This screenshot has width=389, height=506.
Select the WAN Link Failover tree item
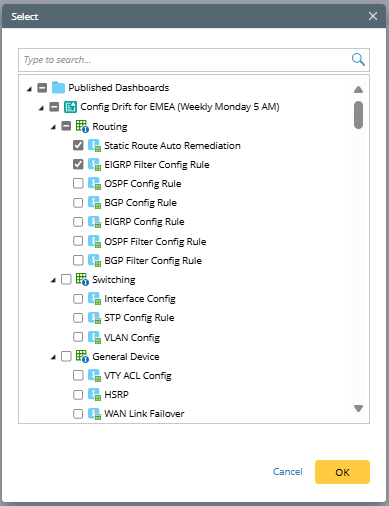[x=144, y=414]
